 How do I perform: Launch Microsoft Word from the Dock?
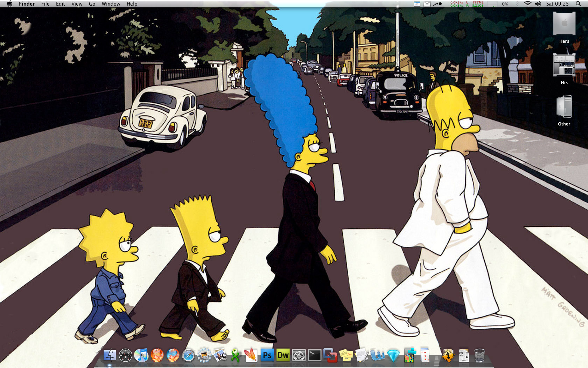coord(377,355)
